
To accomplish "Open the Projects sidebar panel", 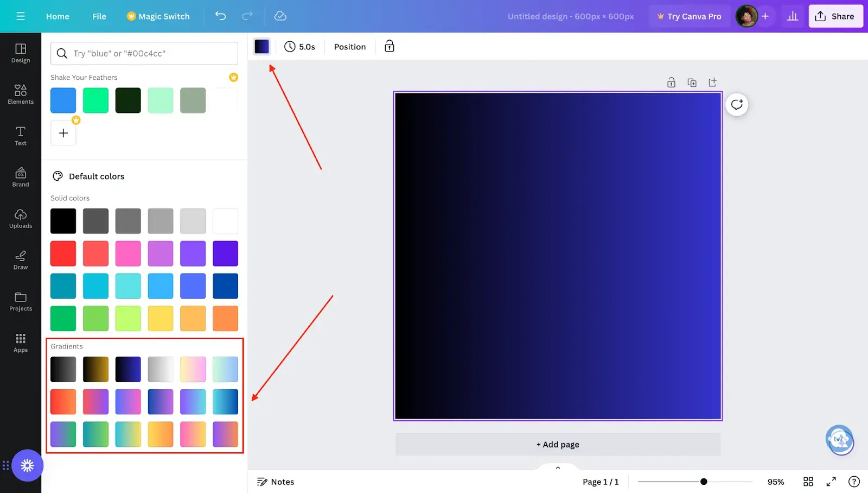I will click(x=21, y=301).
